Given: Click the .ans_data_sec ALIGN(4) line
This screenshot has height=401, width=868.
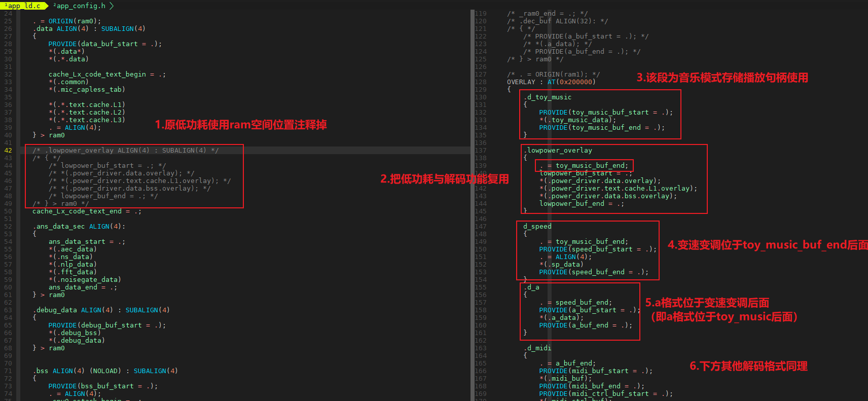Looking at the screenshot, I should (x=79, y=226).
